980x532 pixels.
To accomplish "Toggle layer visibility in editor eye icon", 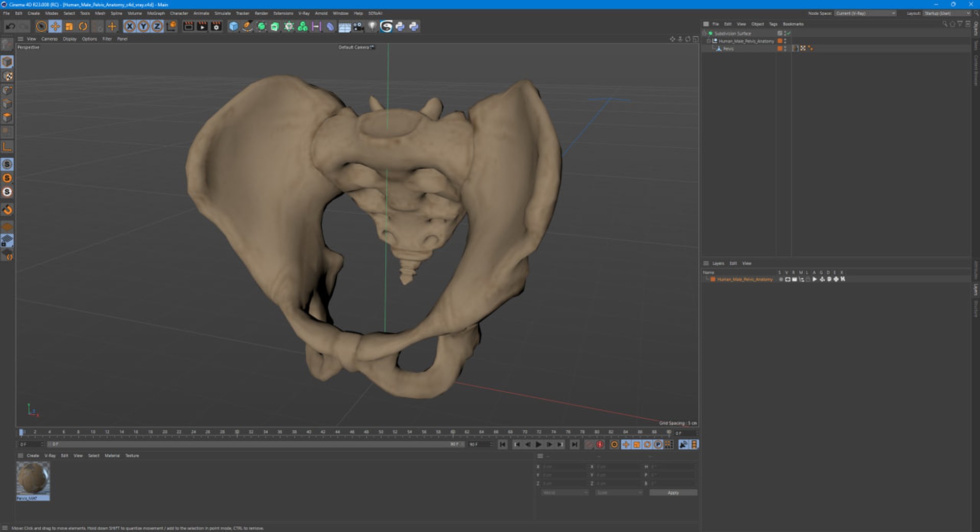I will 787,280.
